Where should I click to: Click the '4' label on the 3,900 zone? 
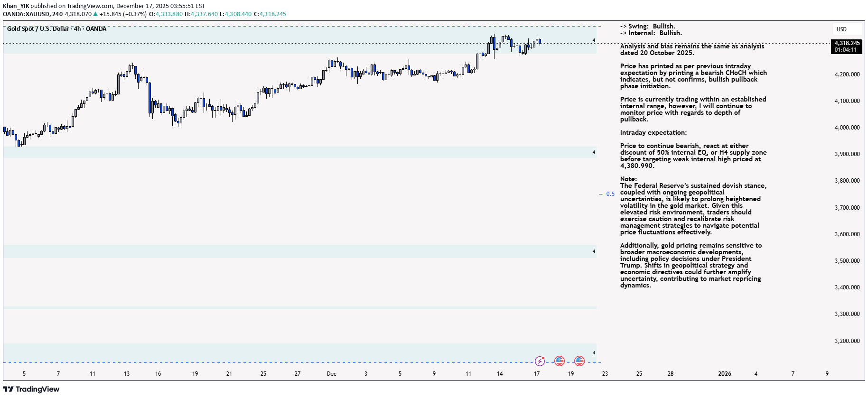coord(594,152)
